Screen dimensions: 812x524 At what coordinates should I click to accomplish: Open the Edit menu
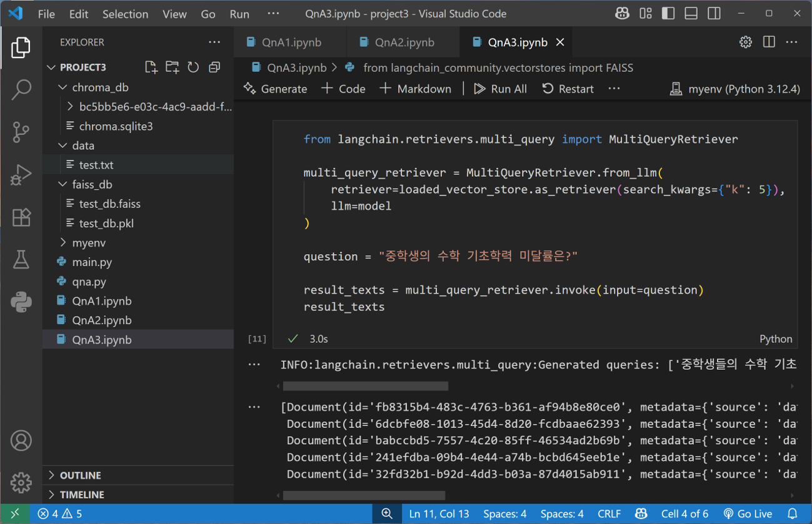(x=79, y=14)
